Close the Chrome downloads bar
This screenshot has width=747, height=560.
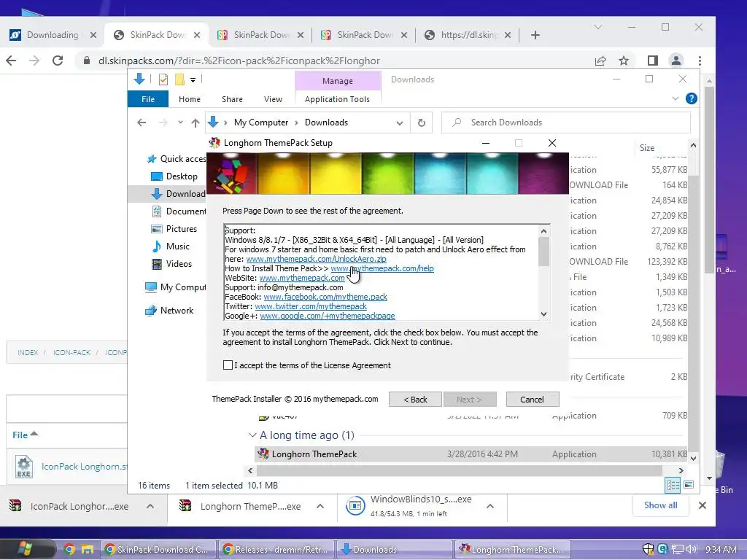[703, 505]
